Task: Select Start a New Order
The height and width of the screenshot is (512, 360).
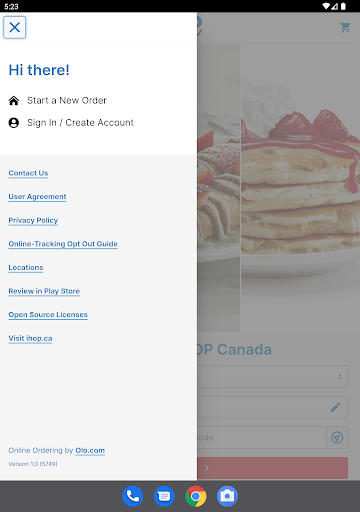Action: tap(67, 100)
